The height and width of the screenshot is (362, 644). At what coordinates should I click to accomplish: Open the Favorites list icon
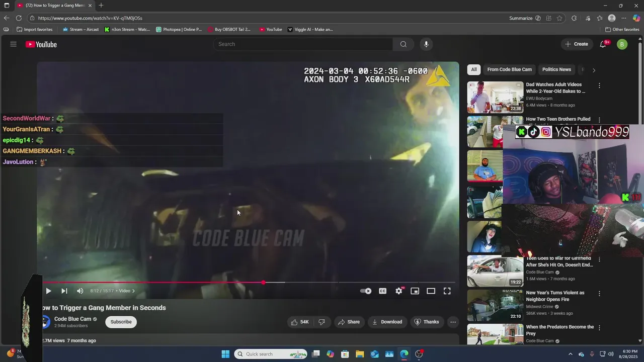[600, 18]
